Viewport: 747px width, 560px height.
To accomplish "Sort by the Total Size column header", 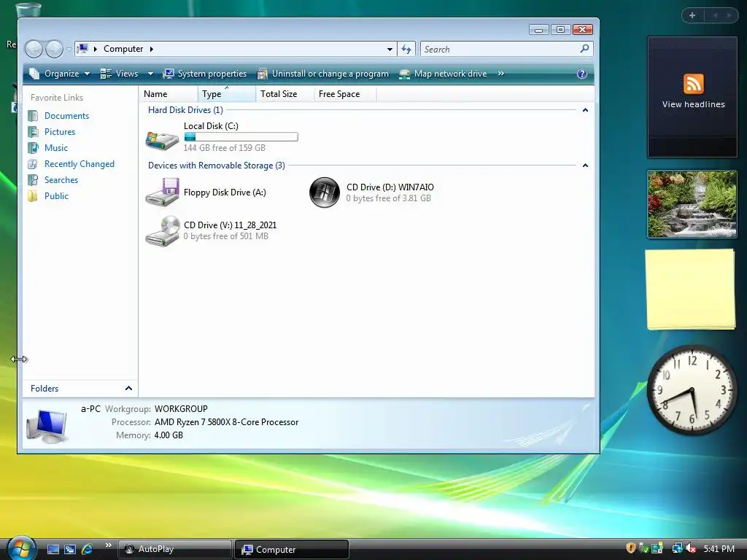I will coord(285,94).
